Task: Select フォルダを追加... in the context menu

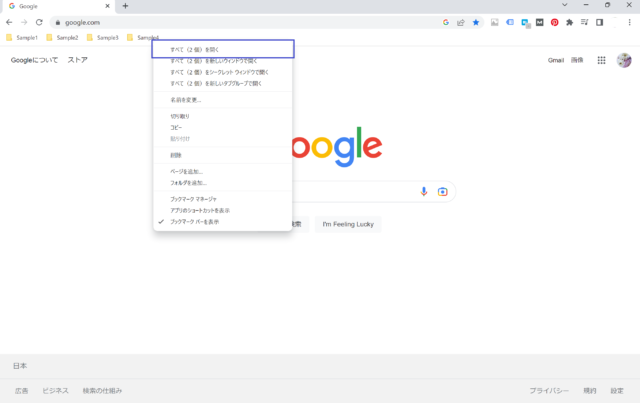Action: (x=223, y=183)
